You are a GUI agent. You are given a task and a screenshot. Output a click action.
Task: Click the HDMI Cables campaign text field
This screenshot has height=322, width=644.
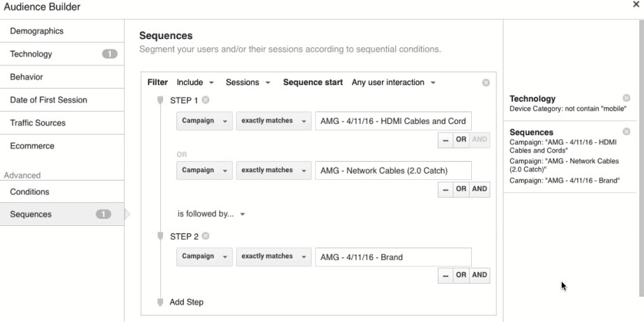(393, 121)
